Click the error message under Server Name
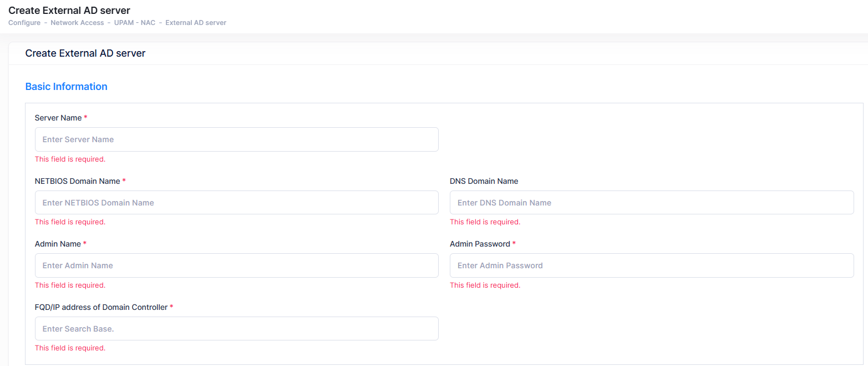868x366 pixels. pos(70,159)
